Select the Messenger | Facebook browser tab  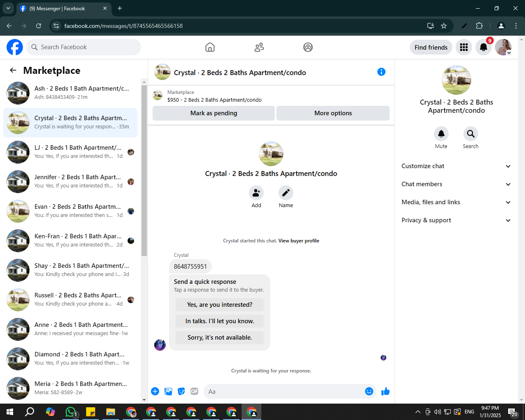64,8
